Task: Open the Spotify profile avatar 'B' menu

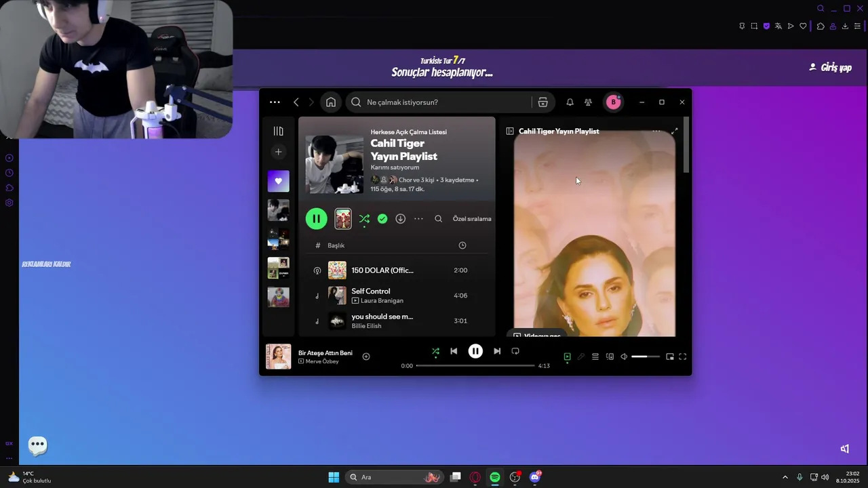Action: tap(613, 102)
